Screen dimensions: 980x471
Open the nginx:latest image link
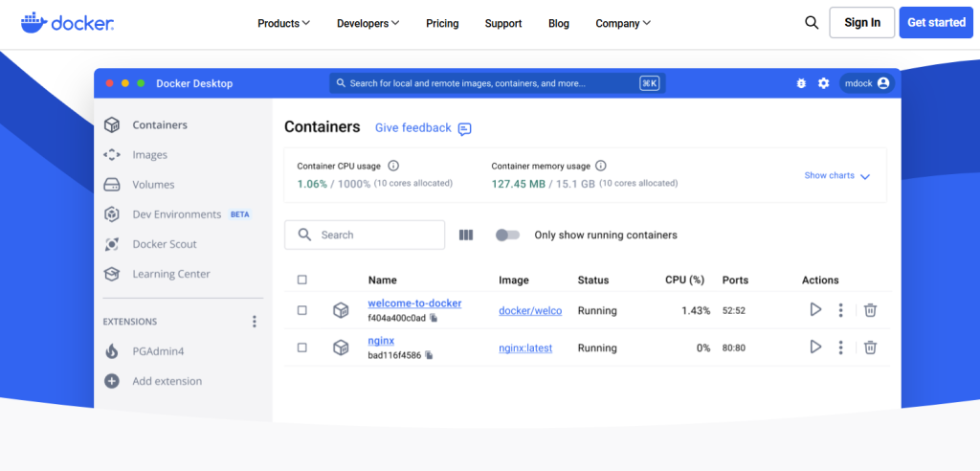click(525, 348)
